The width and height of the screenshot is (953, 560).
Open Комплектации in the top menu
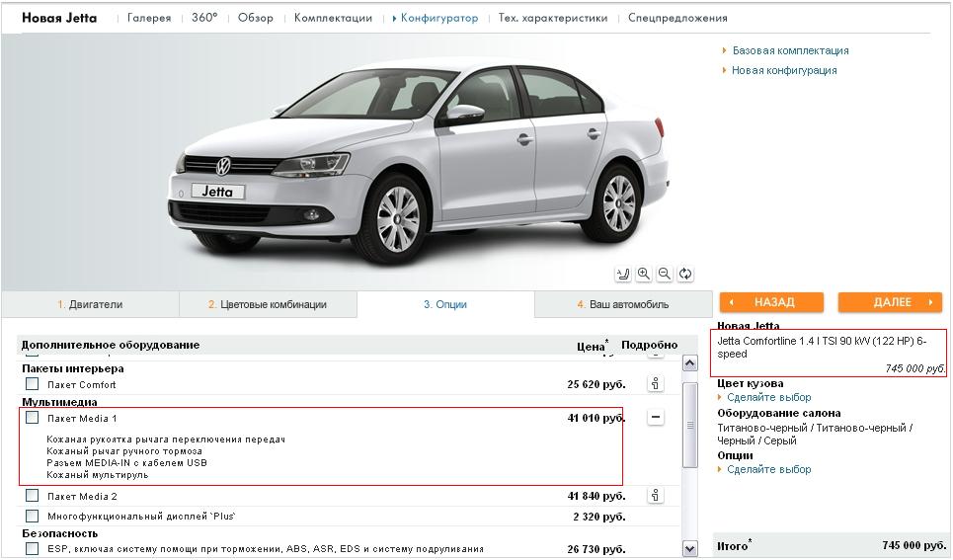[333, 18]
